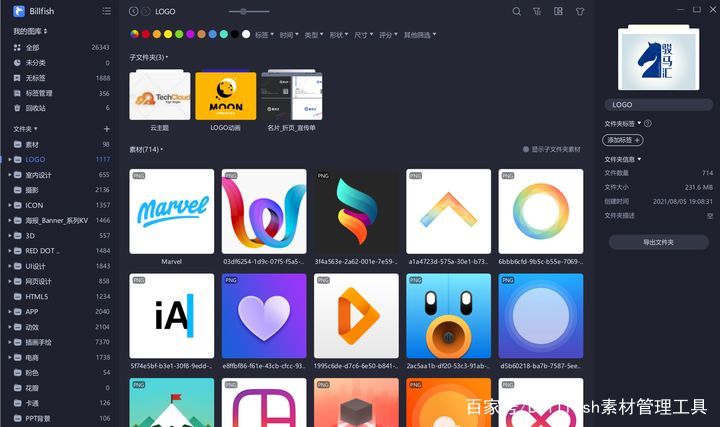Select the purple heart icon thumbnail
The height and width of the screenshot is (427, 720).
click(x=264, y=316)
